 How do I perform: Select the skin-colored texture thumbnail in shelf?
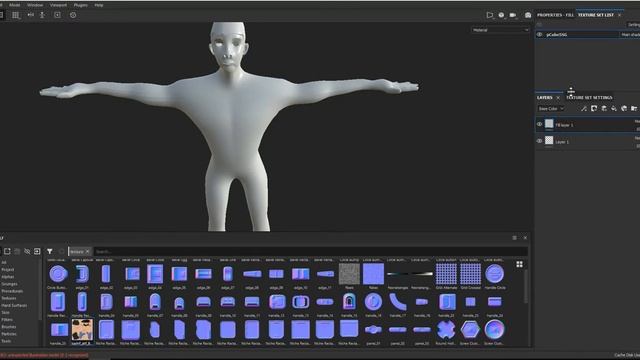(x=82, y=330)
